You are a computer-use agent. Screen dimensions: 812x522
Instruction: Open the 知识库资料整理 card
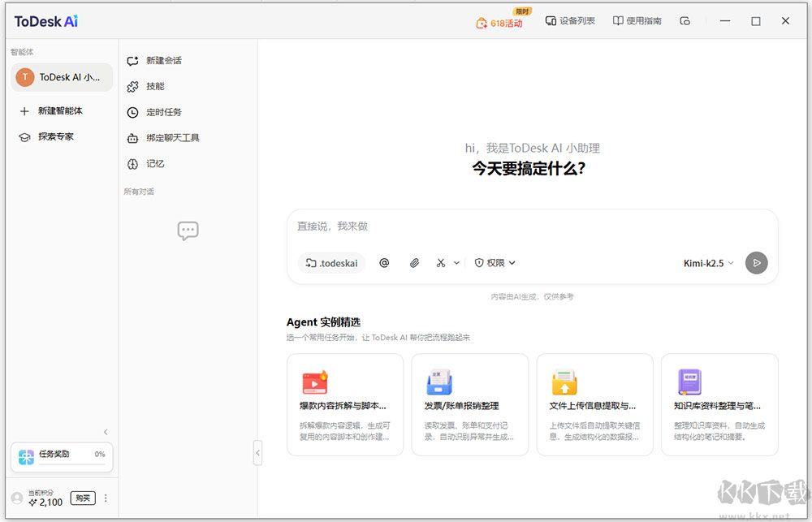[719, 405]
